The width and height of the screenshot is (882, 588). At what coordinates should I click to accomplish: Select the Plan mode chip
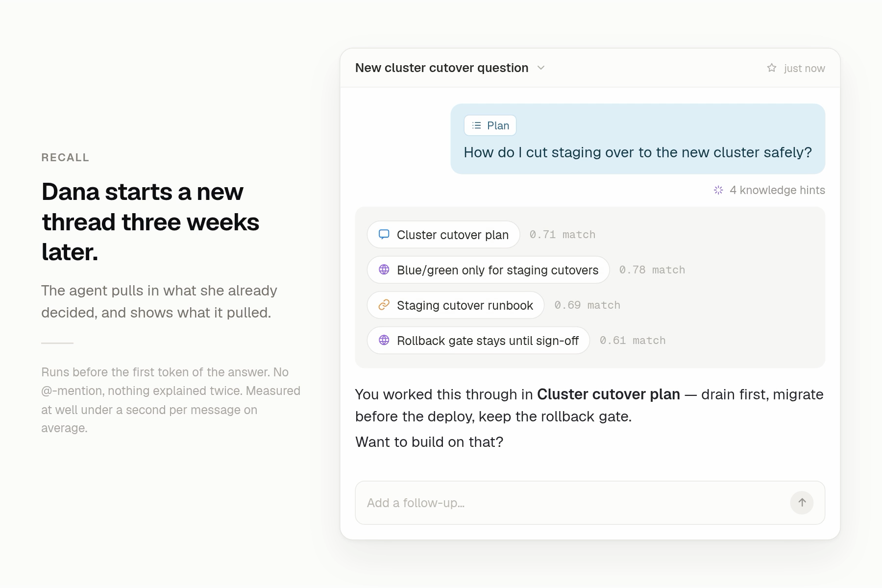(x=490, y=125)
